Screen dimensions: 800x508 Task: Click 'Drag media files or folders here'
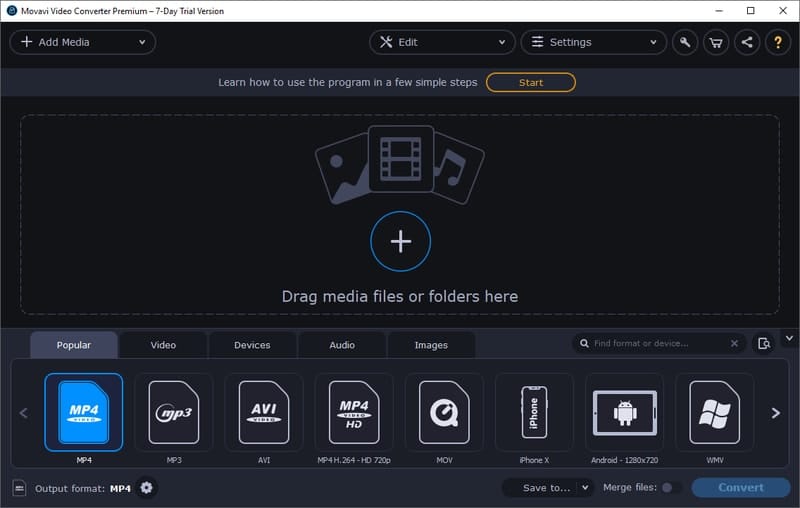[400, 296]
